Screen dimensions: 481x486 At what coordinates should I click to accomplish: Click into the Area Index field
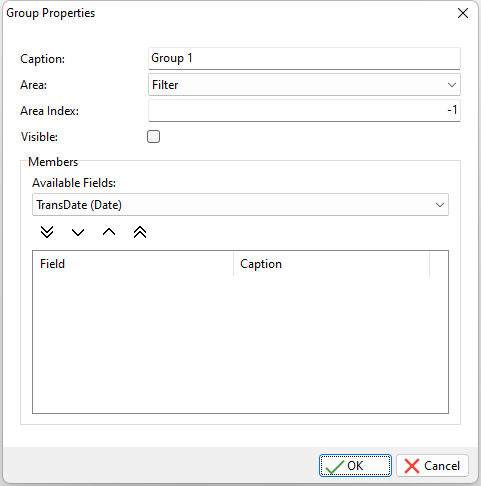click(x=304, y=110)
